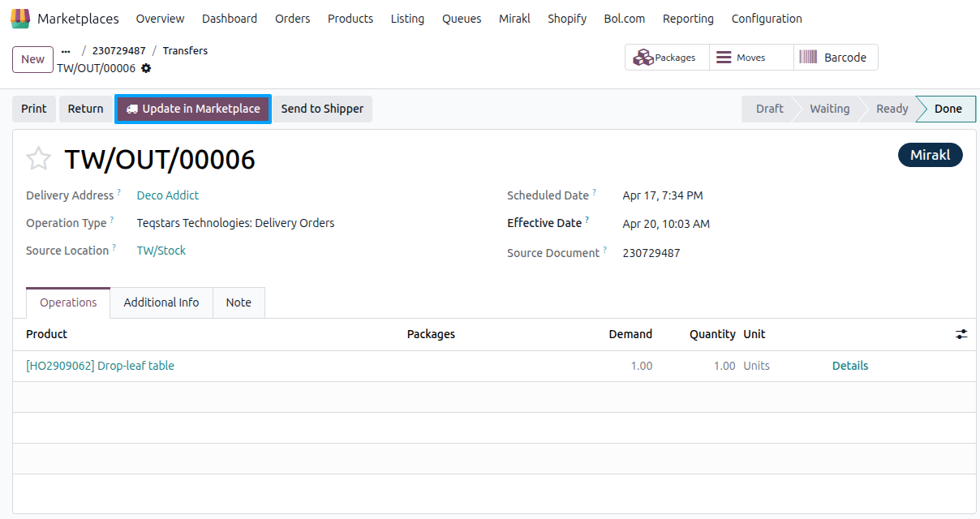The height and width of the screenshot is (519, 980).
Task: Open the Marketplaces app icon
Action: [20, 18]
